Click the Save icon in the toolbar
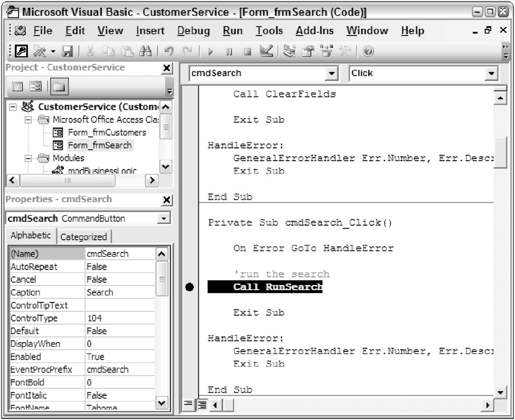Image resolution: width=515 pixels, height=420 pixels. coord(67,52)
